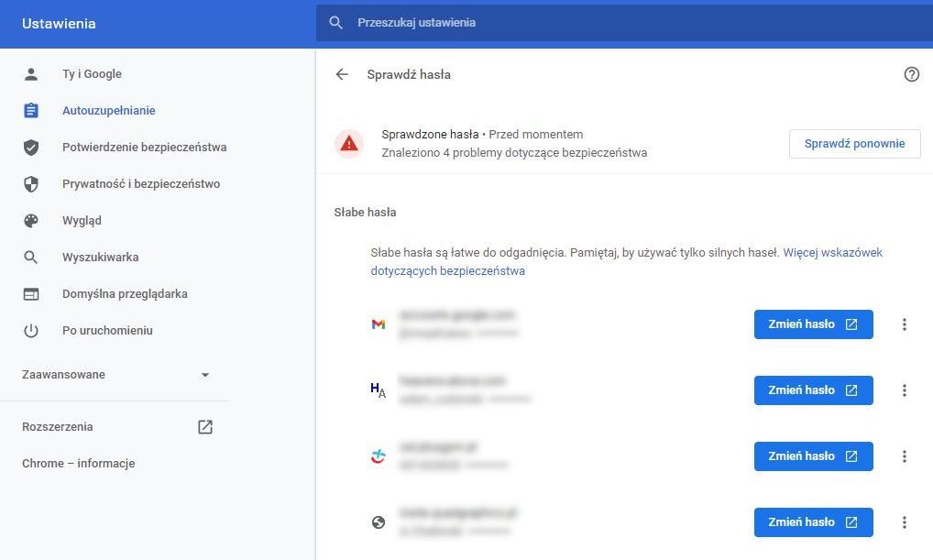The height and width of the screenshot is (560, 933).
Task: Click Sprawdź ponownie button
Action: pyautogui.click(x=854, y=144)
